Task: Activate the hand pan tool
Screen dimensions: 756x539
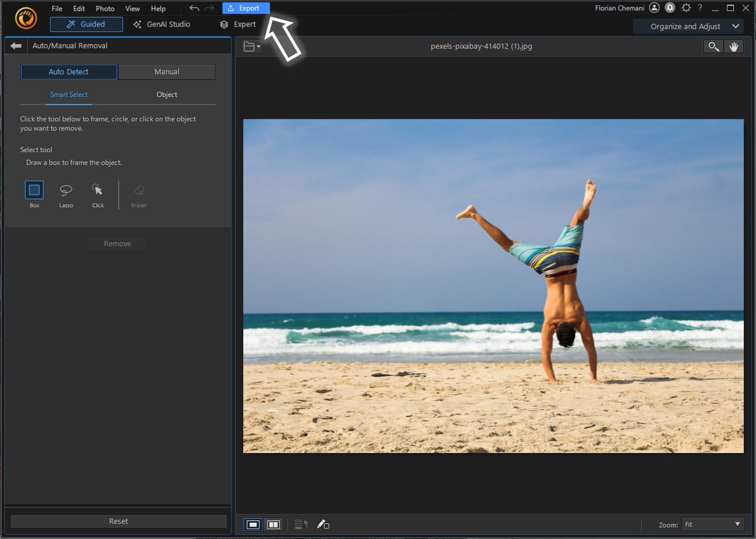Action: [733, 46]
